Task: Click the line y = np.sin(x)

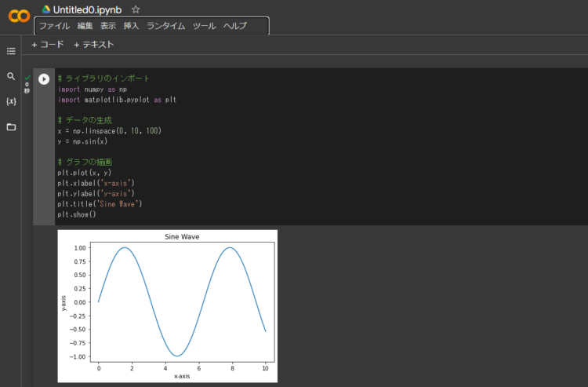Action: tap(82, 141)
